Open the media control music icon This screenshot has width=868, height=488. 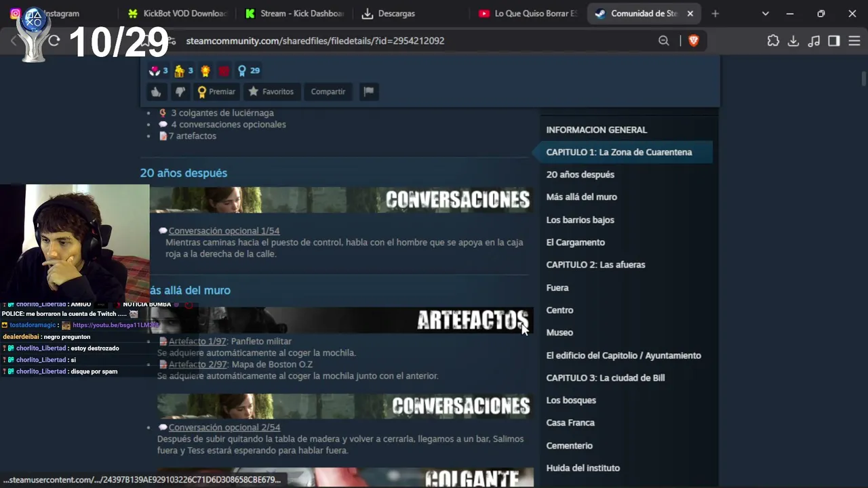click(x=814, y=41)
